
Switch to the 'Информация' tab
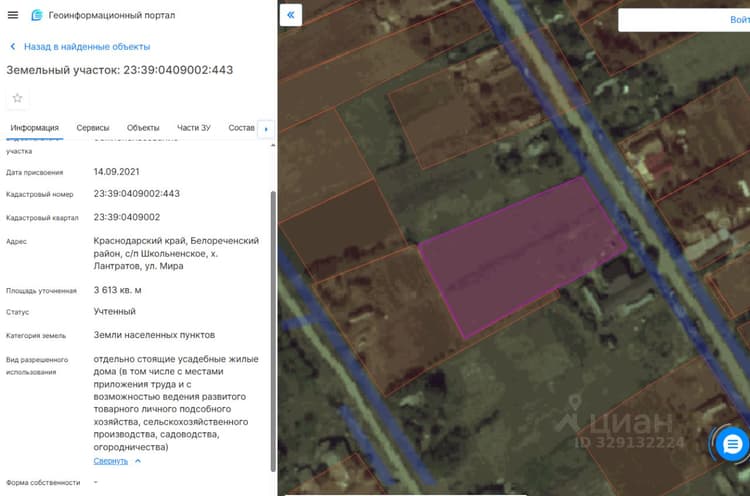(34, 128)
